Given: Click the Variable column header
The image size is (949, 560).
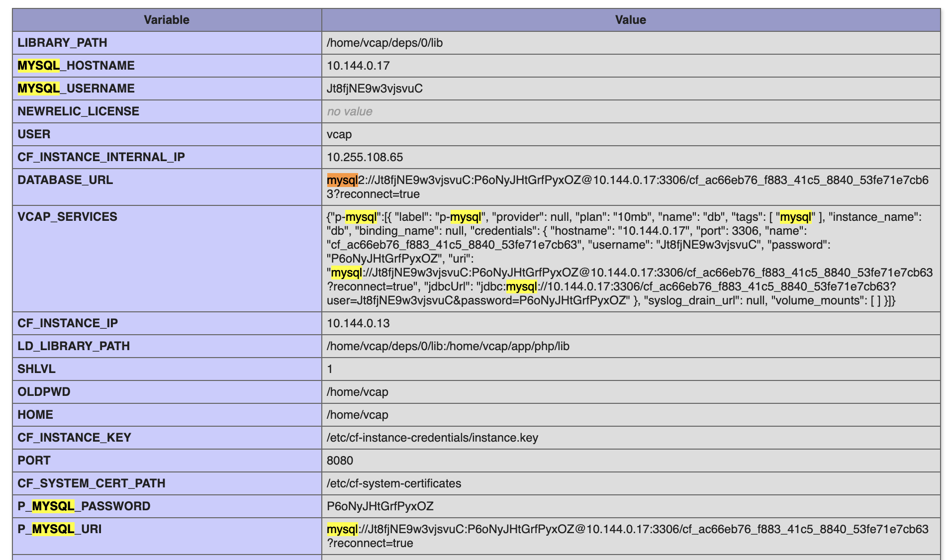Looking at the screenshot, I should [167, 20].
